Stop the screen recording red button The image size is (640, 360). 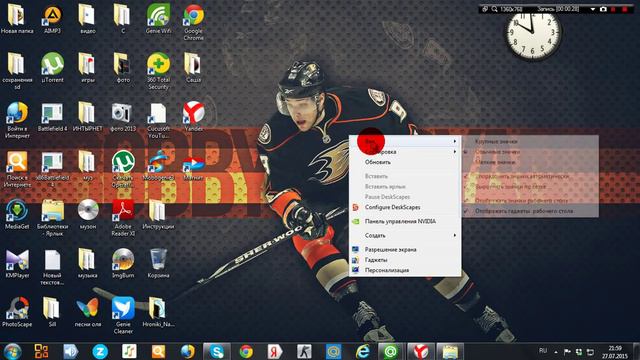(x=624, y=9)
